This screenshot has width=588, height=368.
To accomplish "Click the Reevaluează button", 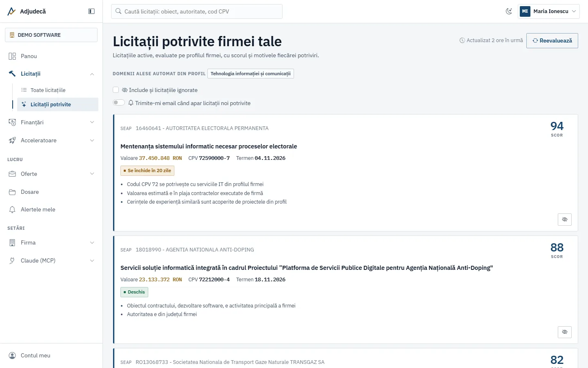I will [552, 40].
